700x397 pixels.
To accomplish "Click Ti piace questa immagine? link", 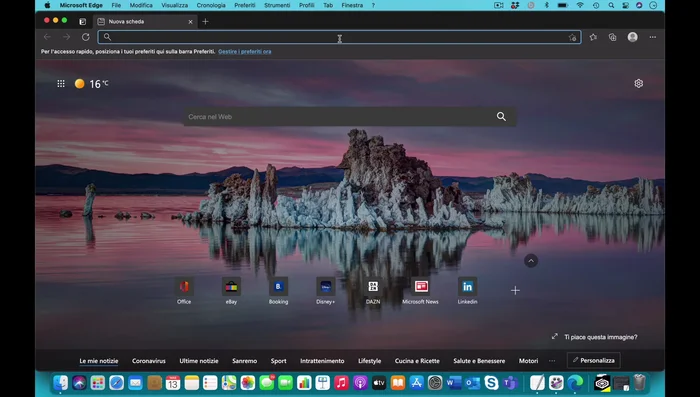I will 600,337.
